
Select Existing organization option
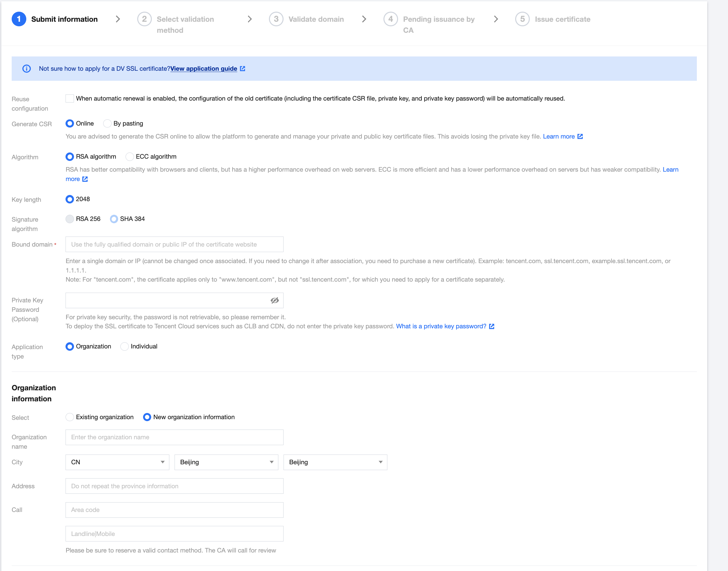coord(69,417)
